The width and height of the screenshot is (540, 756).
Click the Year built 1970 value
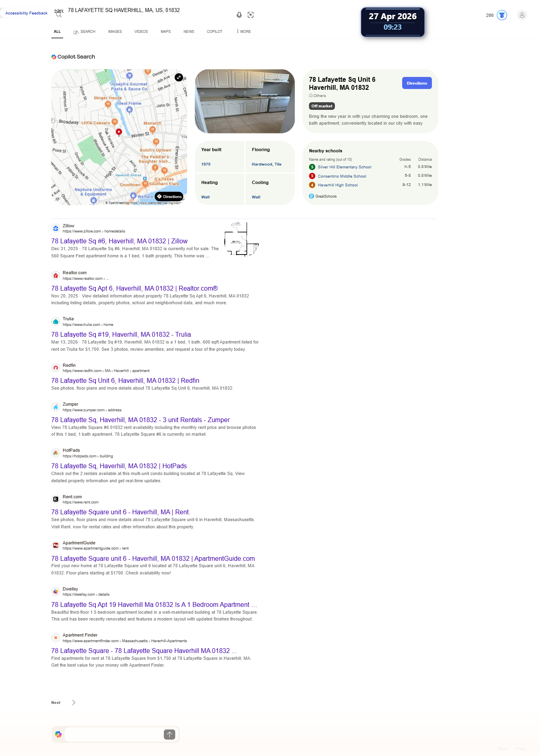(206, 164)
